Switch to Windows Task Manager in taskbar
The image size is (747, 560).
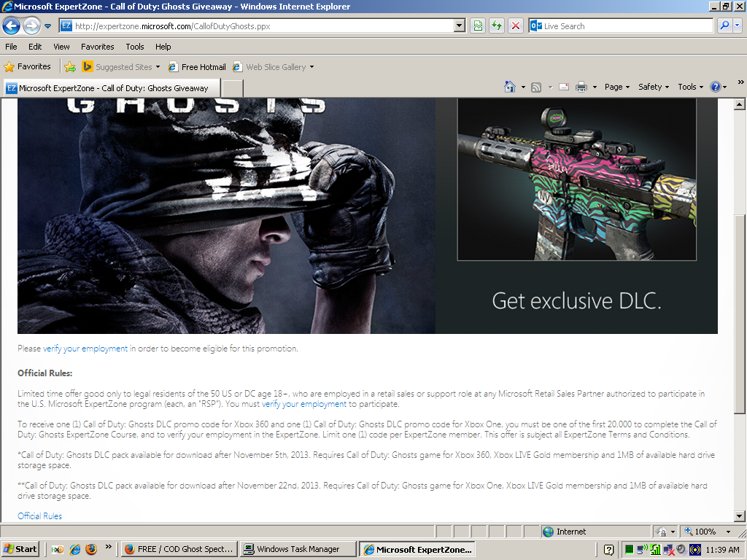click(299, 549)
